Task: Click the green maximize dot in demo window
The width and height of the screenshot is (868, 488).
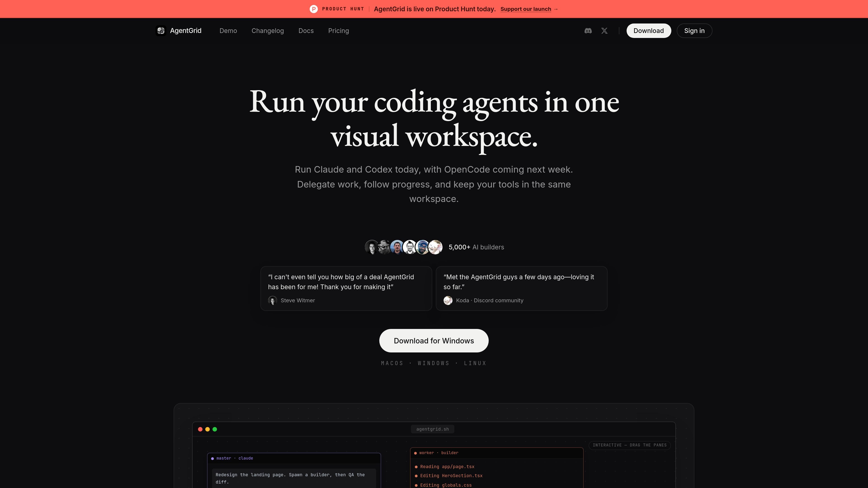Action: [x=215, y=429]
